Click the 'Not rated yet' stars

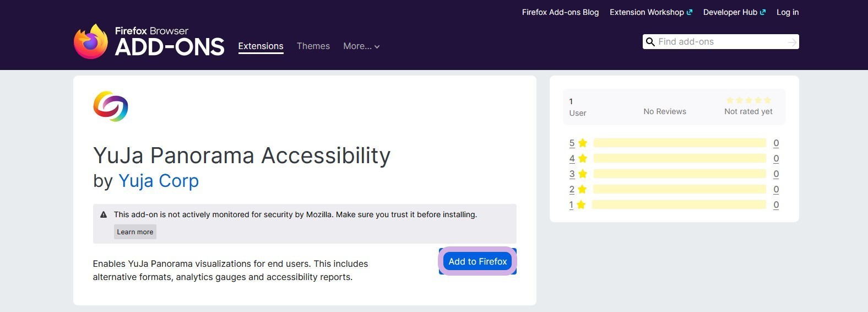coord(748,100)
